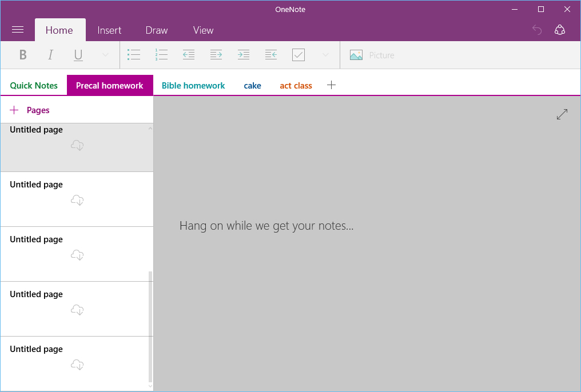Screen dimensions: 581x392
Task: Toggle the To Do checkbox tag
Action: 299,55
